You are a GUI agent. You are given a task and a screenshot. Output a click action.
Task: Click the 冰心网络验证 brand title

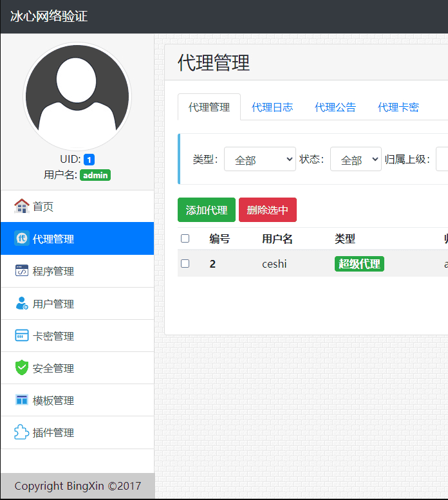[49, 16]
